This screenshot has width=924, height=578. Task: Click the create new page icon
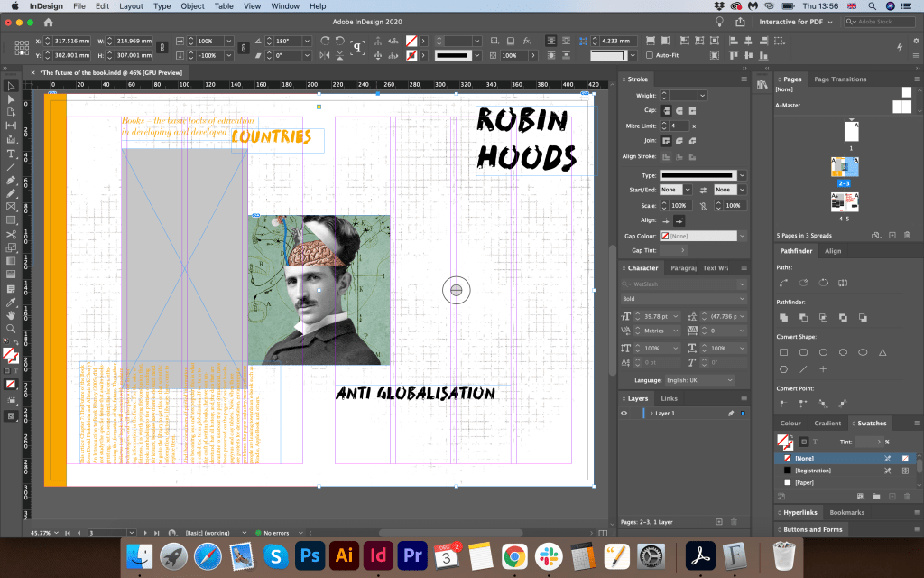(x=892, y=235)
